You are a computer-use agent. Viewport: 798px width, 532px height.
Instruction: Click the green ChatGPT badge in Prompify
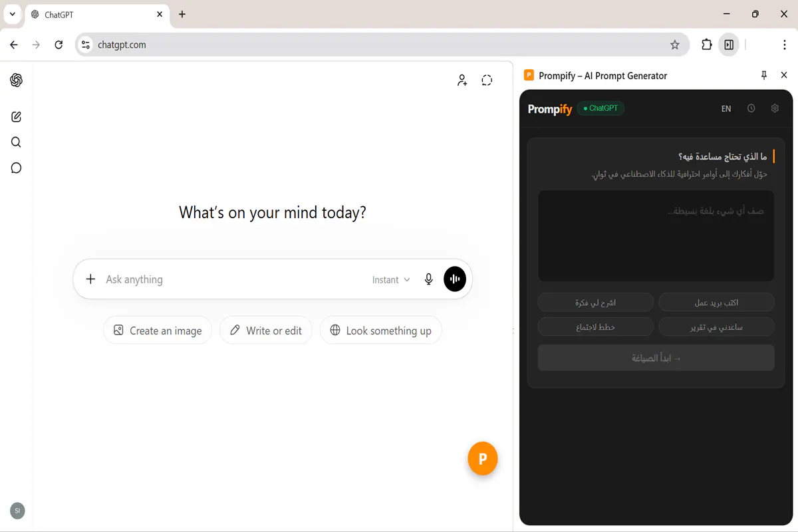coord(600,108)
